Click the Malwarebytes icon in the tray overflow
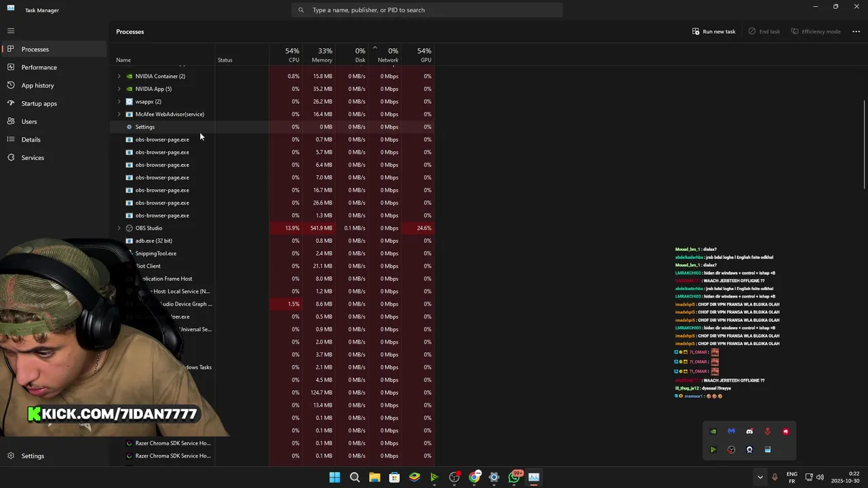 coord(731,432)
